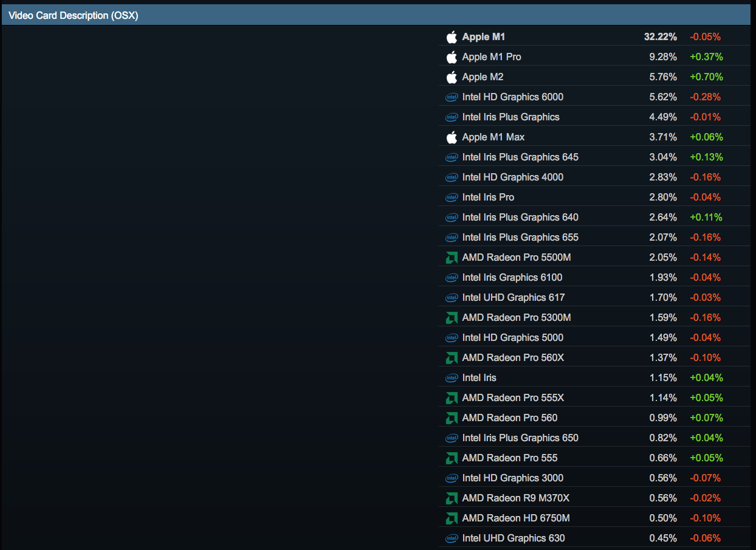Select the AMD Radeon Pro 5500M label
This screenshot has height=550, width=756.
pos(517,258)
